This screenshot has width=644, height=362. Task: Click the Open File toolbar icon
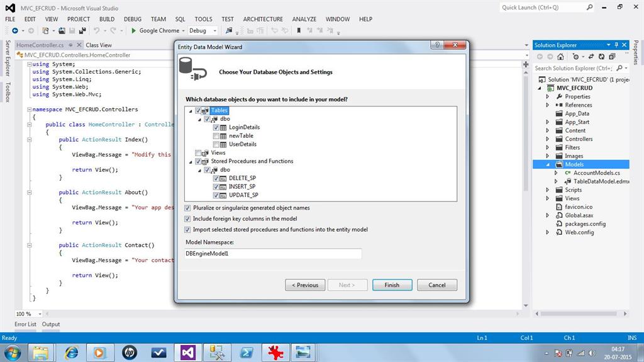click(x=62, y=30)
